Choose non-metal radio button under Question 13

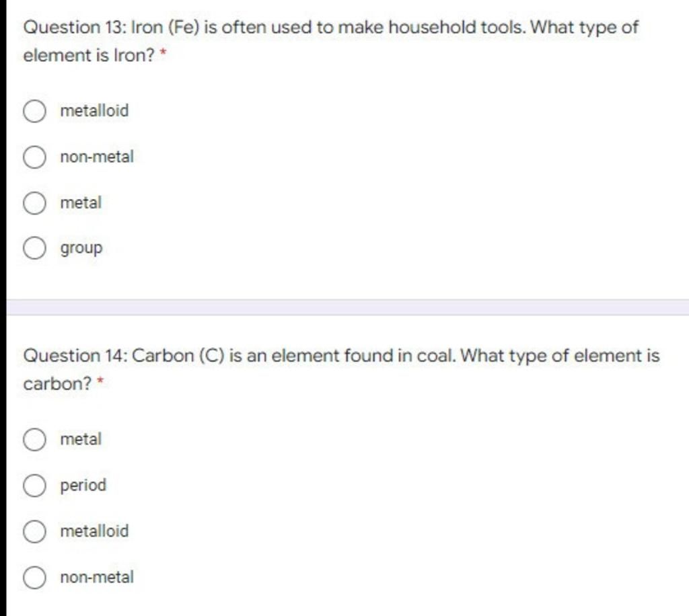tap(34, 157)
